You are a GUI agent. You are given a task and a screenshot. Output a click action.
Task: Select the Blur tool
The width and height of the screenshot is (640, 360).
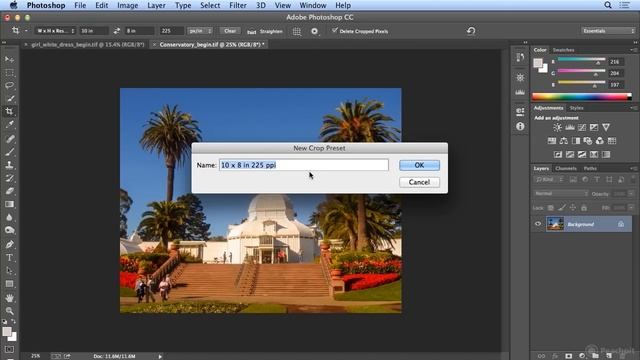(9, 217)
